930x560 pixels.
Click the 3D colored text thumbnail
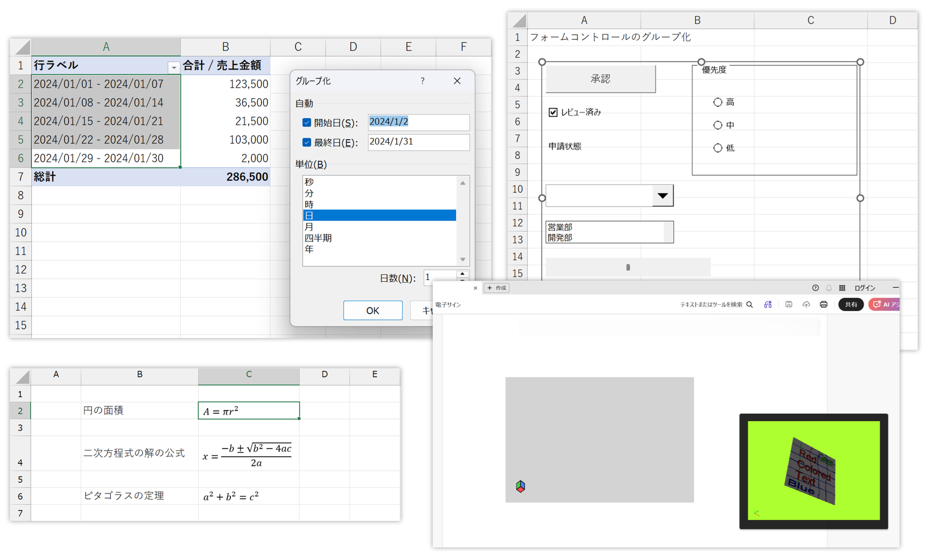point(813,471)
